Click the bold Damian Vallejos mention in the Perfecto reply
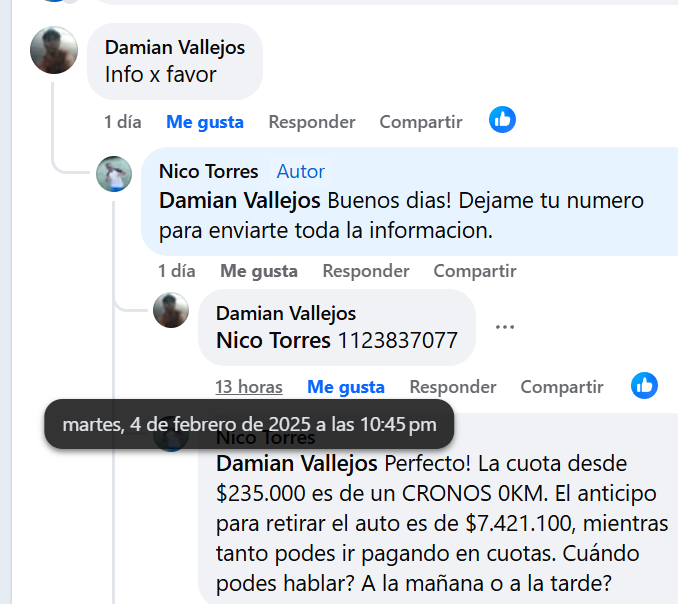678x604 pixels. pyautogui.click(x=297, y=464)
